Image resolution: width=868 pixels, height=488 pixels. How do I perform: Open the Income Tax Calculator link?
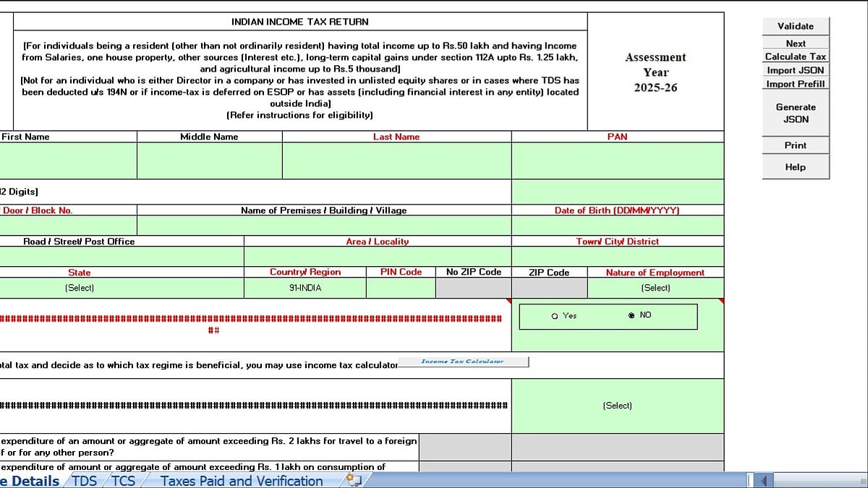(462, 361)
